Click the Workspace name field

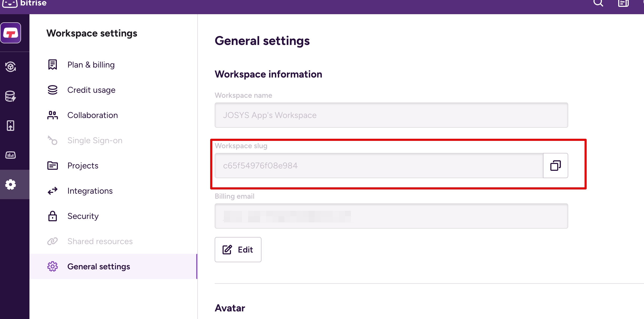point(391,115)
